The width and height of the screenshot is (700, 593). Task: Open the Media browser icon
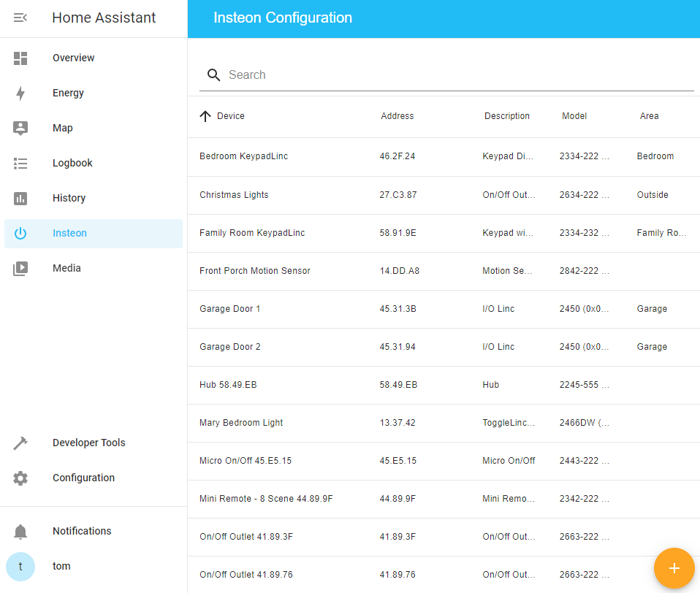[20, 268]
